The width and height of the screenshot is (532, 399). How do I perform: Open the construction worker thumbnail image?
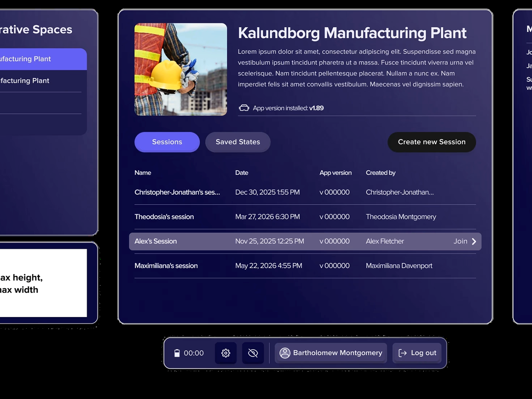tap(181, 69)
